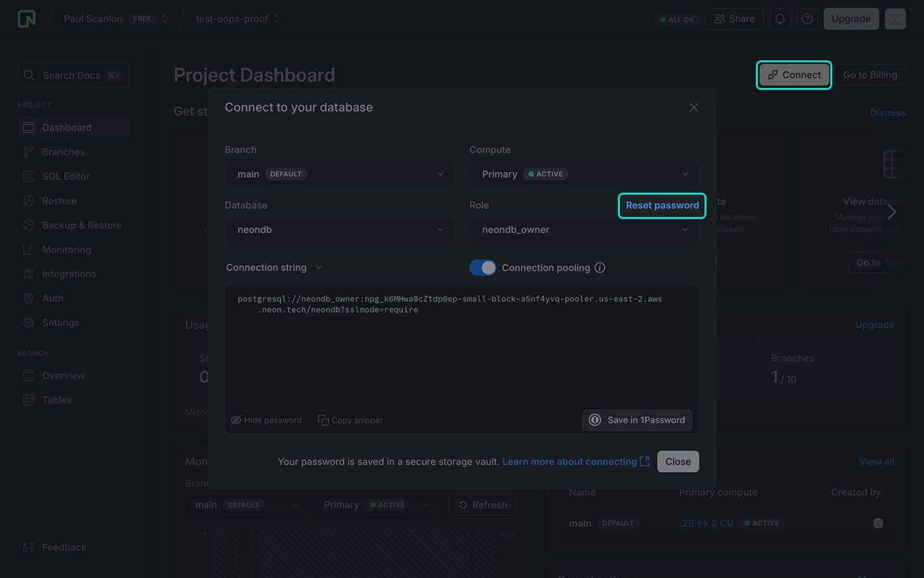This screenshot has height=578, width=924.
Task: Switch to Tables in branch section
Action: click(x=56, y=399)
